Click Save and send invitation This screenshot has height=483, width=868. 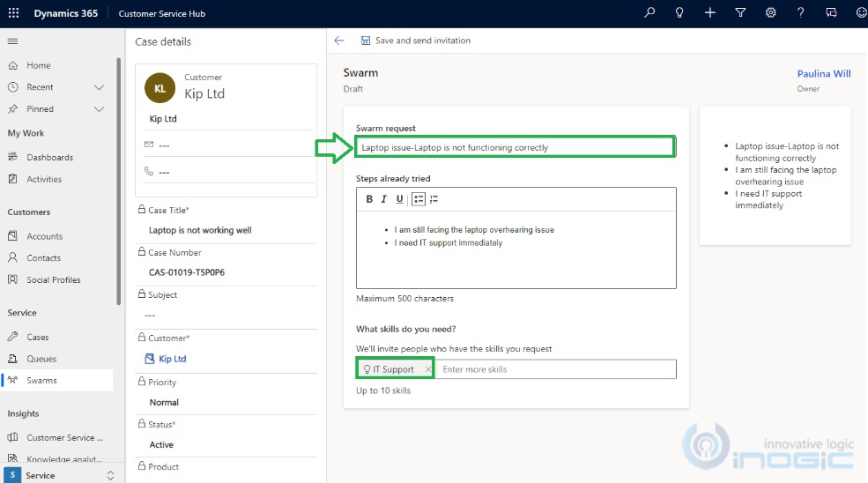(x=416, y=41)
